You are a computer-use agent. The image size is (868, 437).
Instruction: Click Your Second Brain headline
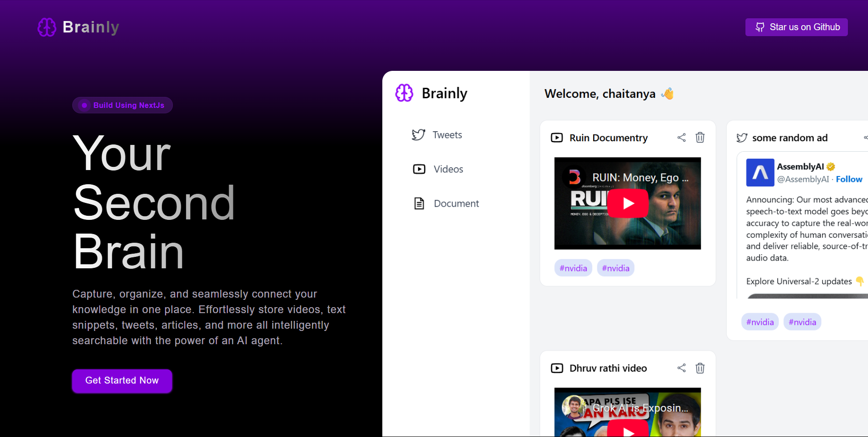154,203
